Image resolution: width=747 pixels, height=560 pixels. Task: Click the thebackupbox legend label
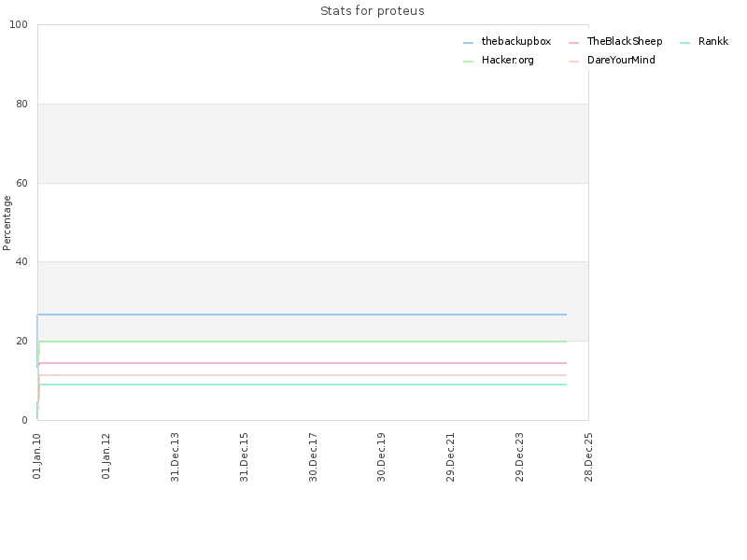[516, 41]
